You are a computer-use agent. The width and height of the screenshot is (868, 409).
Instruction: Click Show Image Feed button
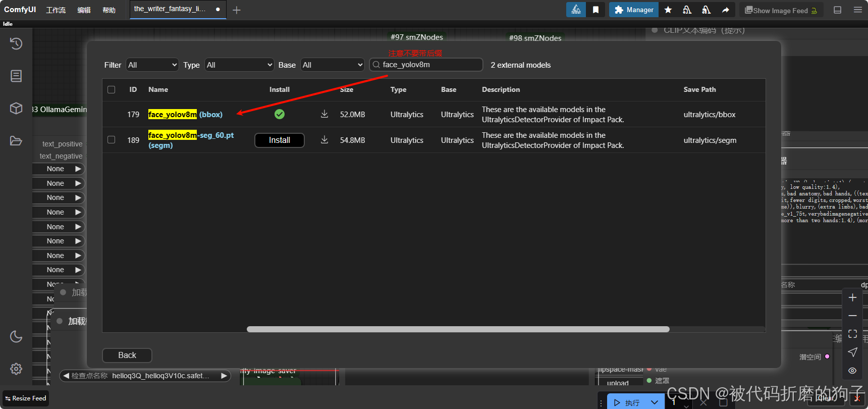click(781, 10)
